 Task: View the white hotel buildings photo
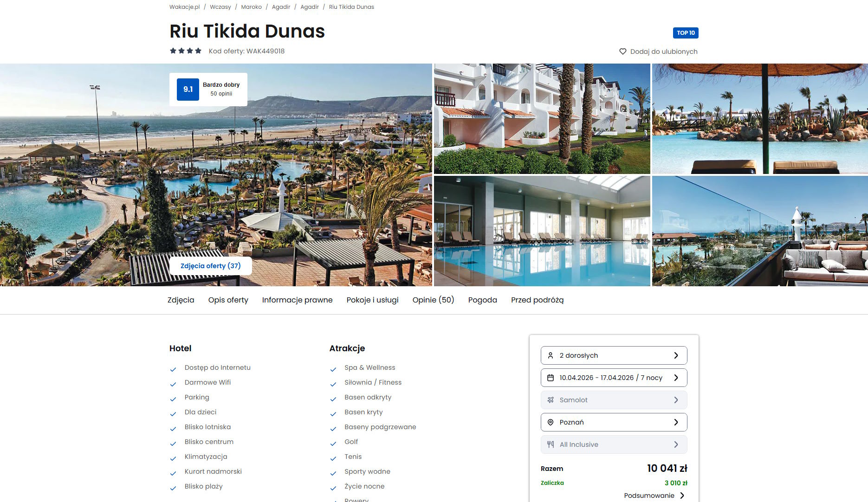click(542, 119)
